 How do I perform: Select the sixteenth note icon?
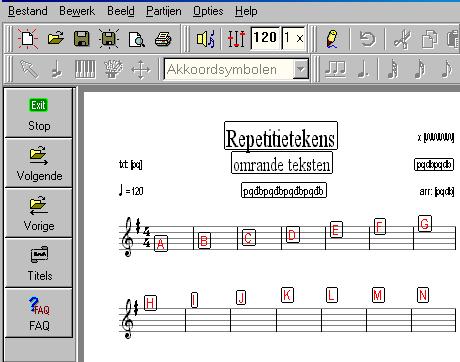tap(420, 69)
